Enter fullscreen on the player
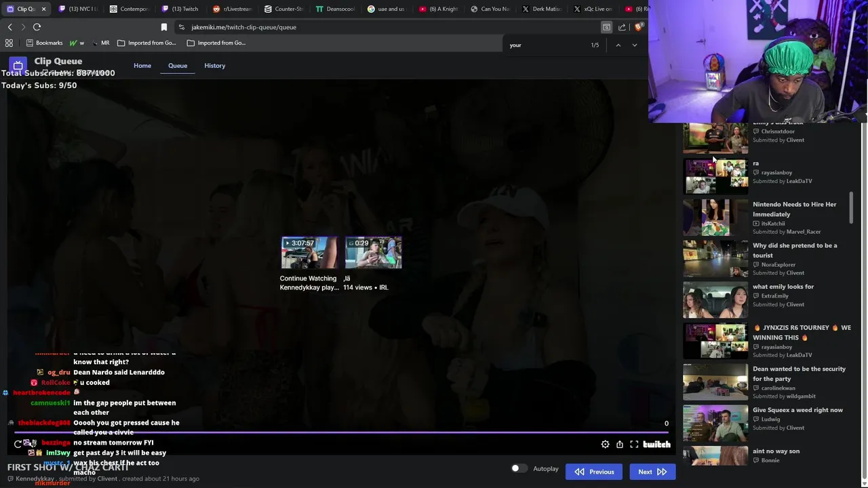Viewport: 868px width, 488px height. (634, 445)
